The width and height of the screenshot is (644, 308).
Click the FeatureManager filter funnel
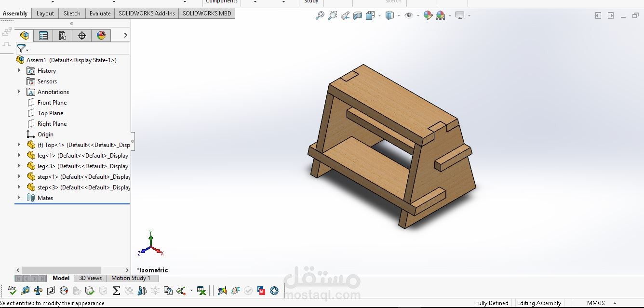pyautogui.click(x=21, y=49)
